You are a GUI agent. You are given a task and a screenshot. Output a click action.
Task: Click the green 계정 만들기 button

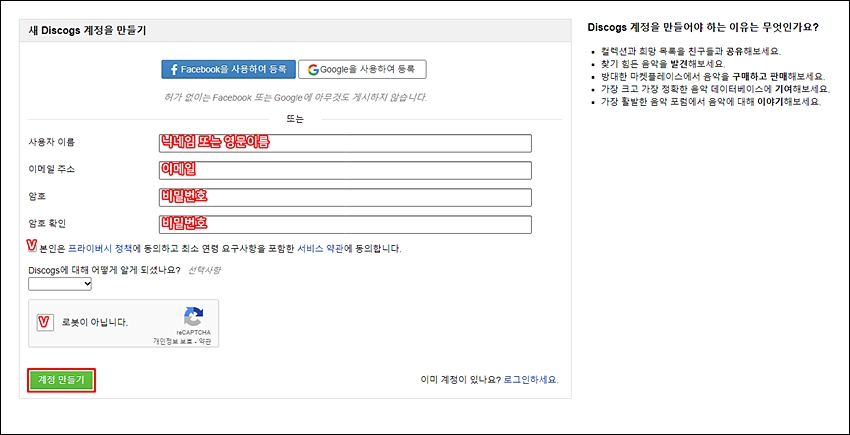(61, 380)
